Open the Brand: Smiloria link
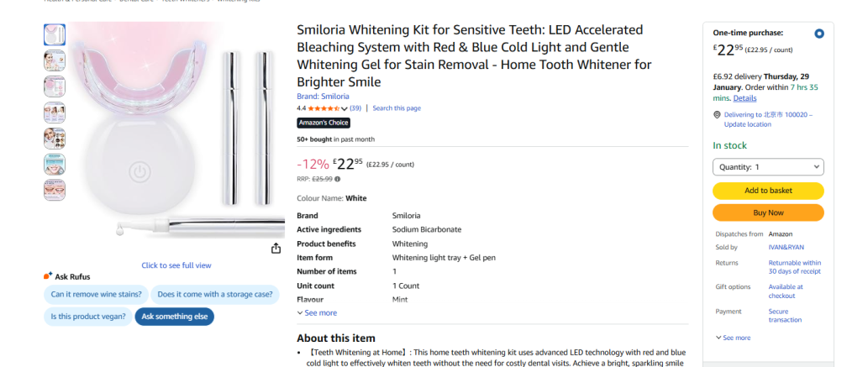The width and height of the screenshot is (868, 367). (x=323, y=97)
